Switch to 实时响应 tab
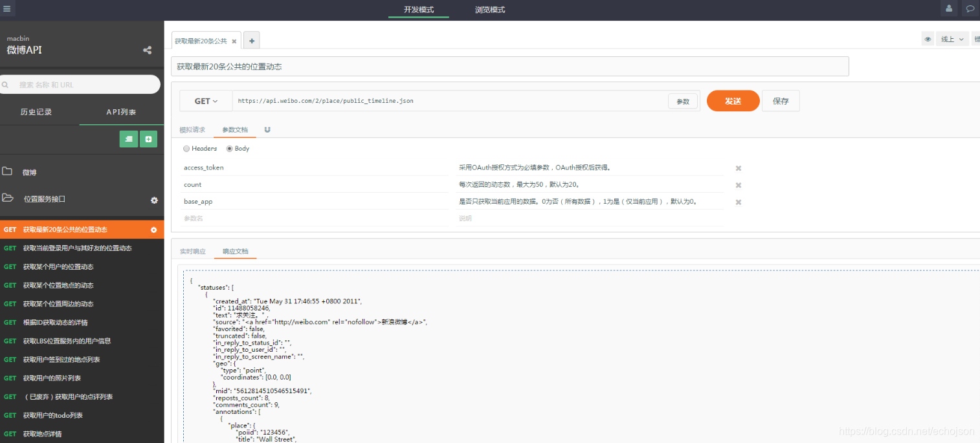The image size is (980, 443). (192, 252)
